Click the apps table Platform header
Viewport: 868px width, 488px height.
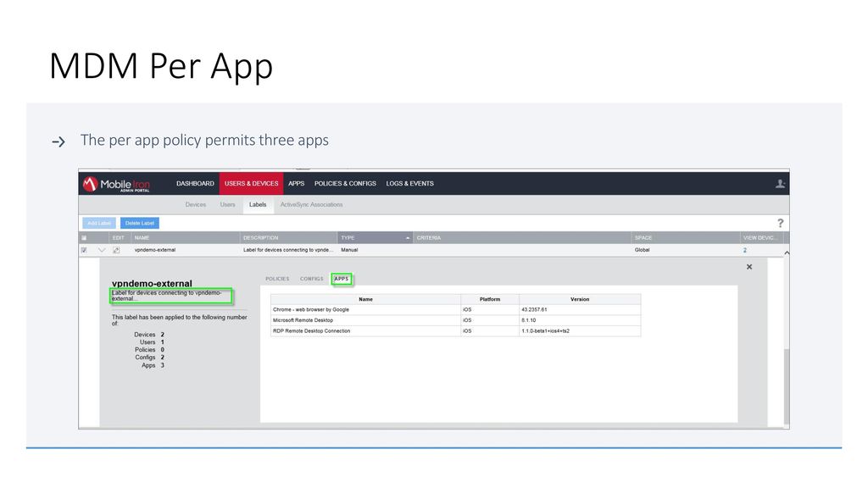(490, 299)
